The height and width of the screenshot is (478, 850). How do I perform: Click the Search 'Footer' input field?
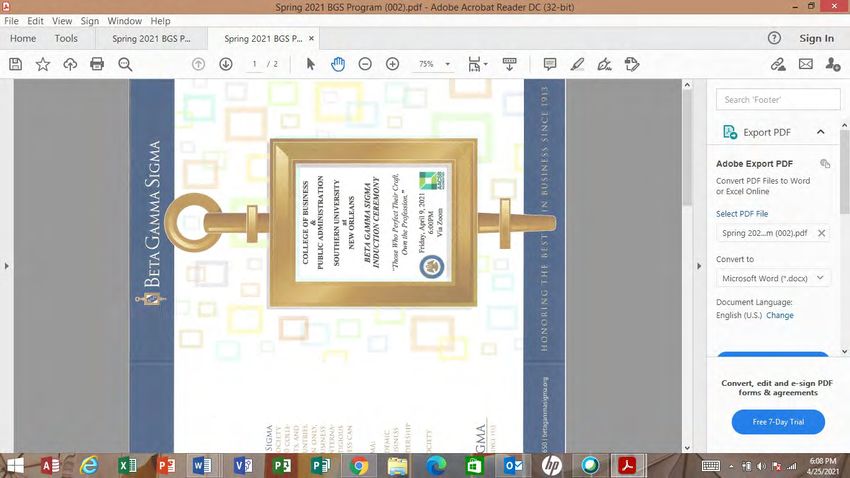pos(778,100)
